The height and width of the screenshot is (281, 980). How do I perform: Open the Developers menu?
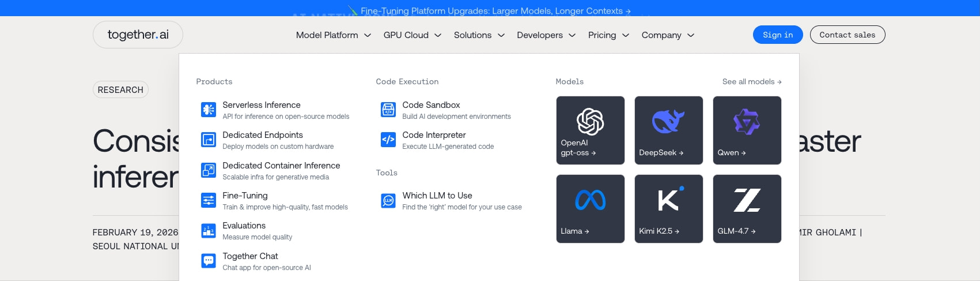click(x=546, y=35)
